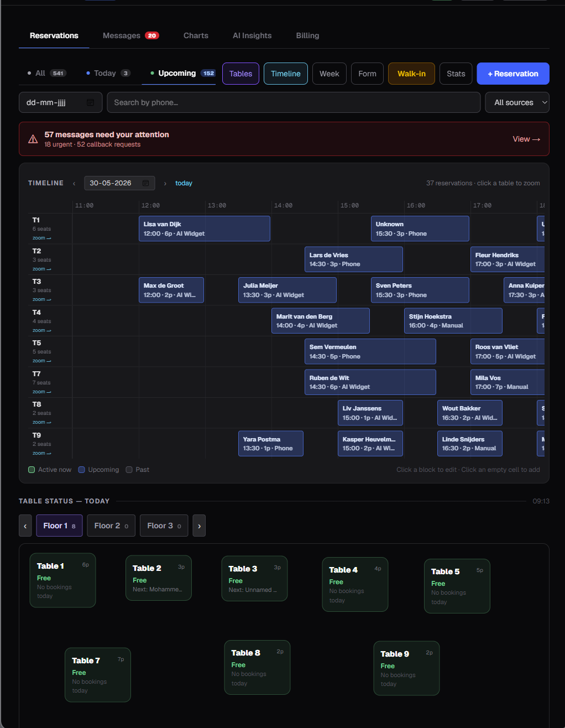Image resolution: width=565 pixels, height=728 pixels.
Task: Open Linde Snijders reservation block
Action: coord(470,444)
